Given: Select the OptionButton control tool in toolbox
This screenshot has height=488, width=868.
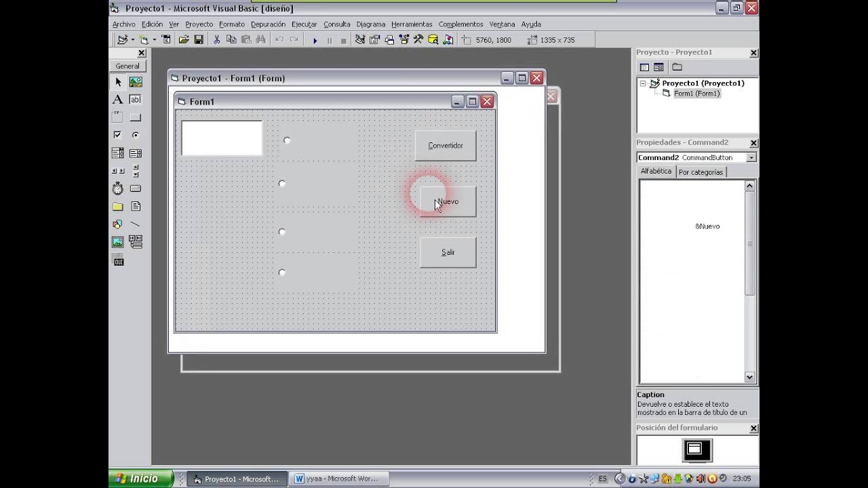Looking at the screenshot, I should pos(136,135).
